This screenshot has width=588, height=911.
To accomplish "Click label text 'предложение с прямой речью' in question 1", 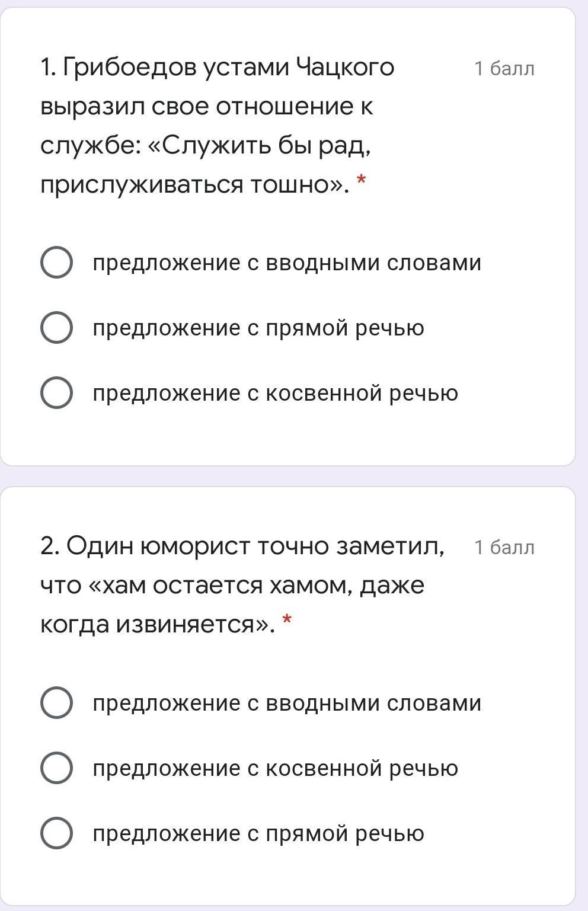I will tap(258, 328).
